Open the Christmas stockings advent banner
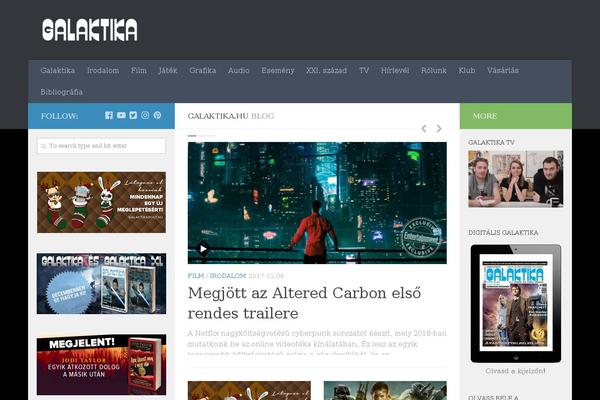Image resolution: width=600 pixels, height=400 pixels. [101, 202]
